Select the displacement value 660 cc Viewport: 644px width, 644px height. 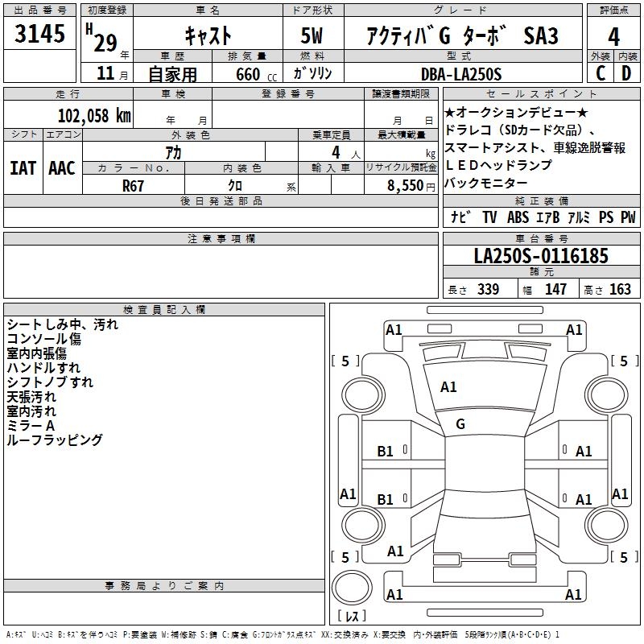256,74
